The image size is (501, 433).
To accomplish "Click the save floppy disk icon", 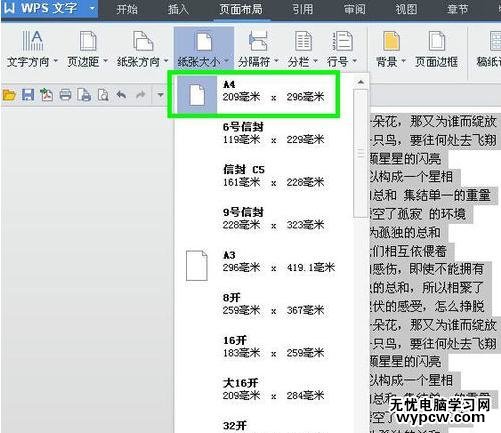I will 28,95.
